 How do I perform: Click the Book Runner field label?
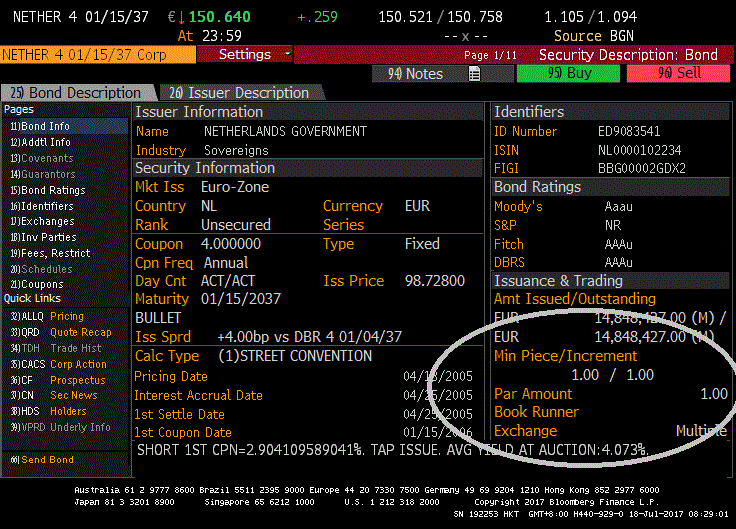point(537,412)
